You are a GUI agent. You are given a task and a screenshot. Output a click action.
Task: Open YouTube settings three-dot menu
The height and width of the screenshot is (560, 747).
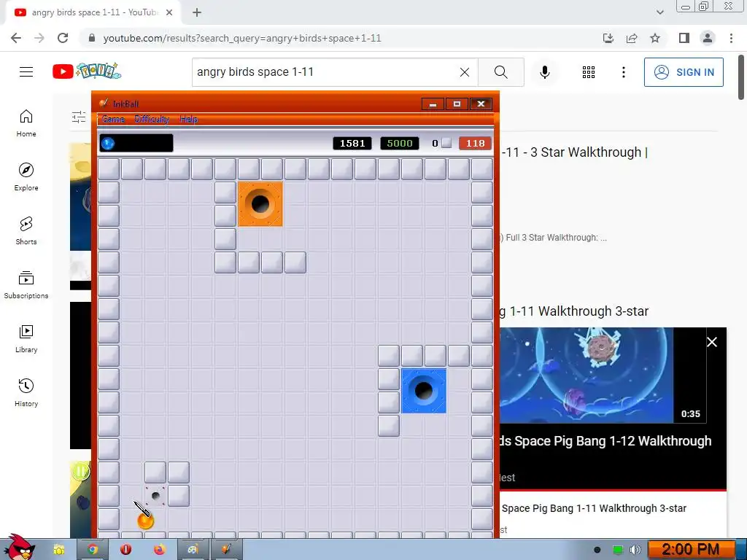coord(624,72)
